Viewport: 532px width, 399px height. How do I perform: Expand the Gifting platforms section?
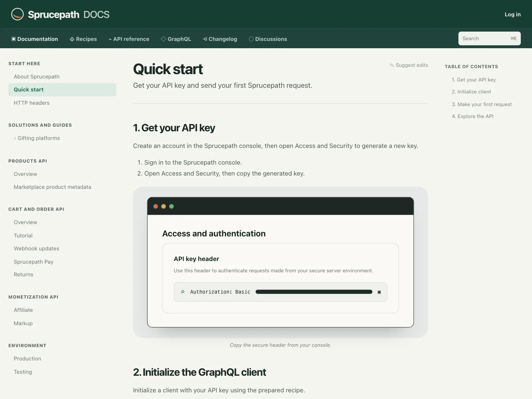37,138
